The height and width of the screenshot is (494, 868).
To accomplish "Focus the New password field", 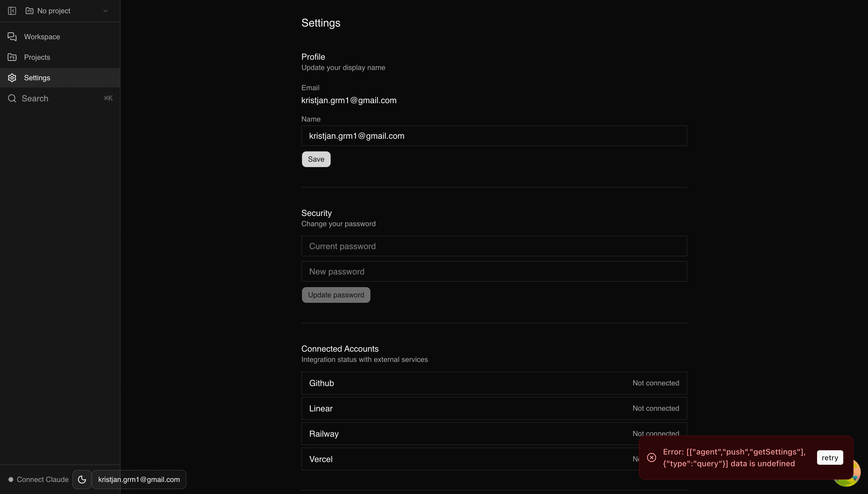I will click(494, 271).
